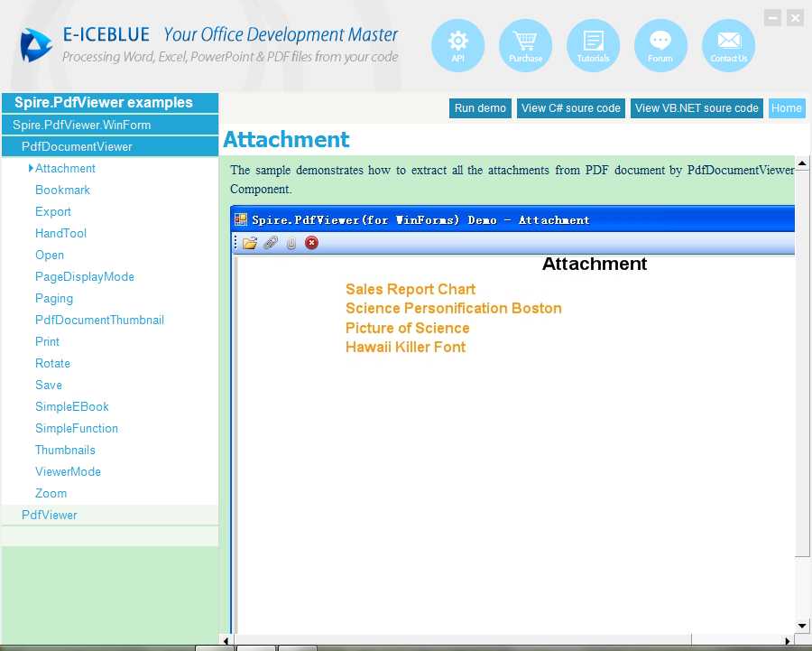Select HandTool example
812x651 pixels.
[60, 234]
